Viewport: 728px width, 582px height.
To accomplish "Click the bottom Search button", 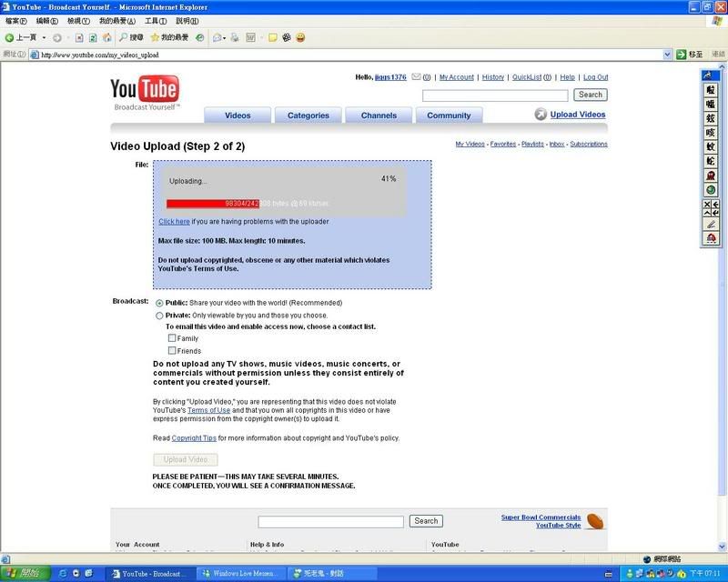I will [x=426, y=521].
